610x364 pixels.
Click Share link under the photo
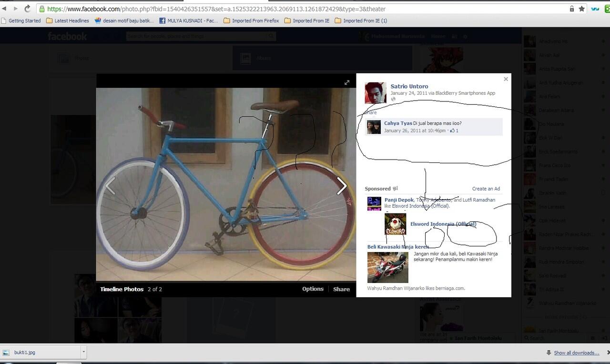(341, 289)
